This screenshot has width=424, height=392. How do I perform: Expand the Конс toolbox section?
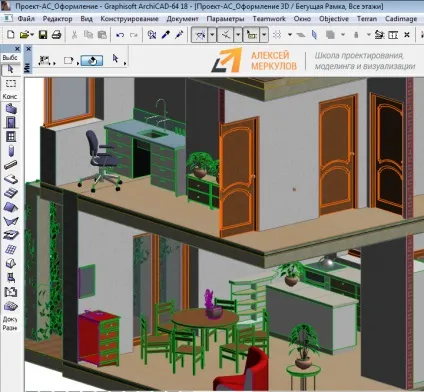[10, 97]
